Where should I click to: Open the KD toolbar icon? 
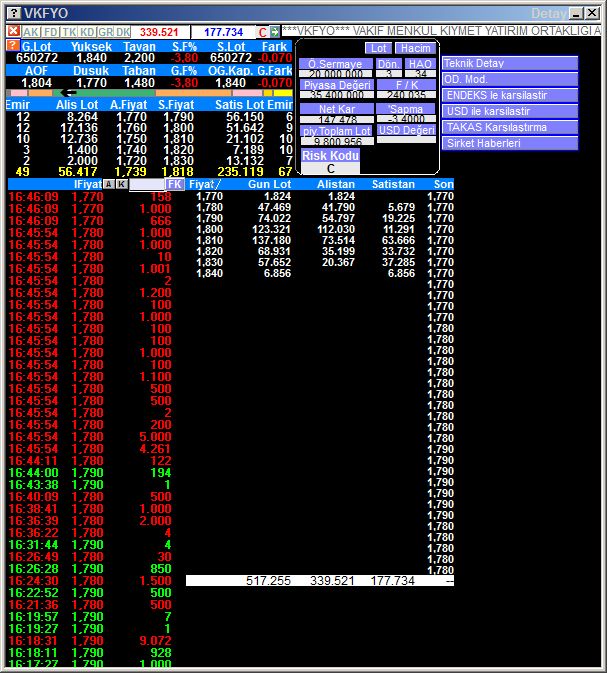click(87, 32)
